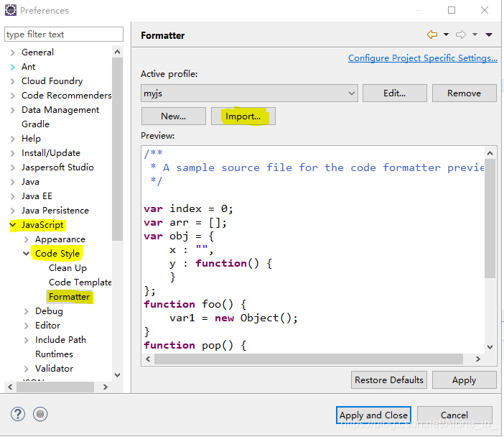Expand the Cloud Foundry node
This screenshot has height=437, width=504.
point(12,81)
